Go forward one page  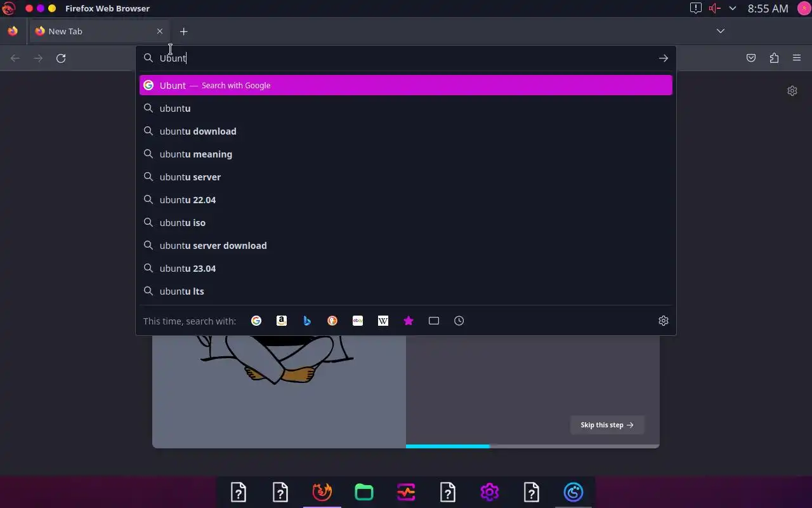(38, 58)
